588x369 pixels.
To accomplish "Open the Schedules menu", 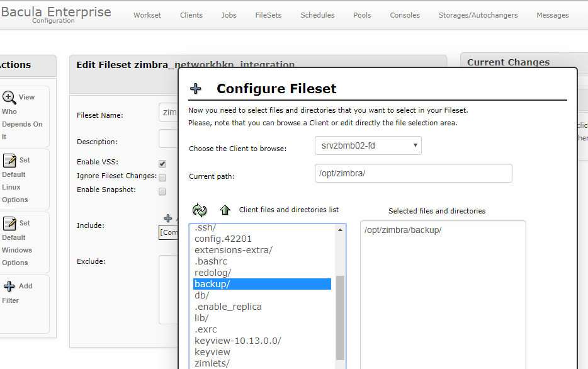I will point(317,15).
